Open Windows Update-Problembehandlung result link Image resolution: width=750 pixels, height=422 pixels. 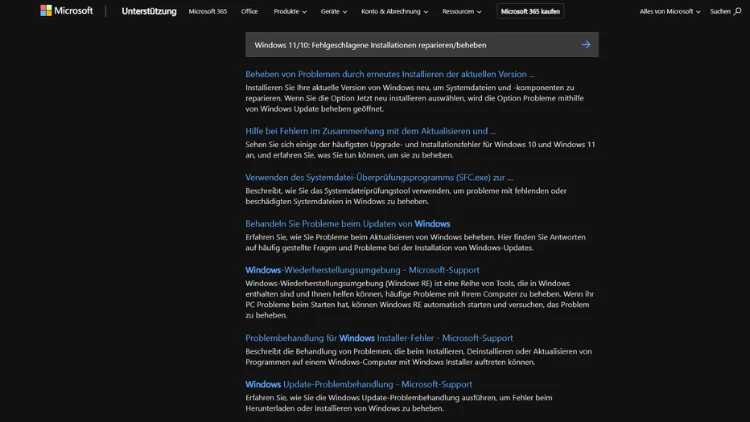(x=359, y=384)
